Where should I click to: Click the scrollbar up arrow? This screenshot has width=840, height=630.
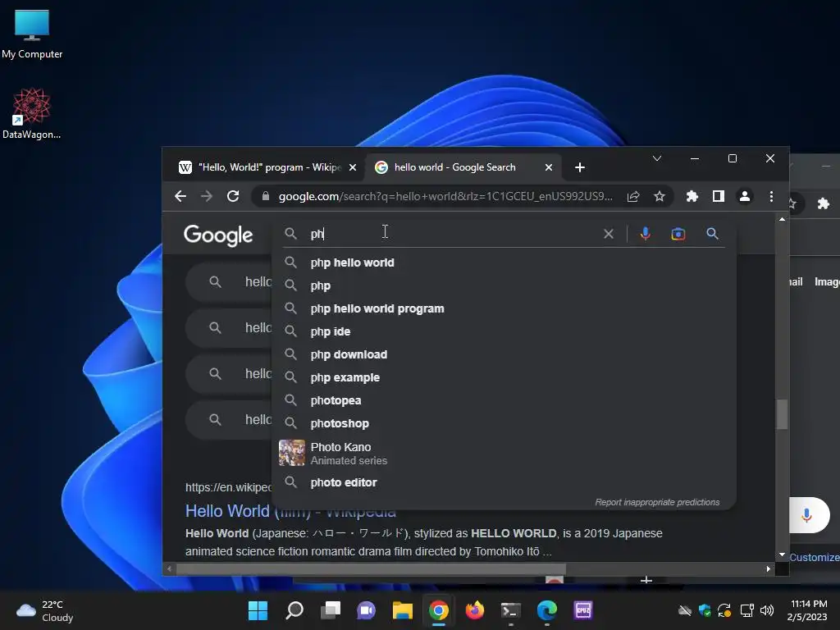pos(782,218)
